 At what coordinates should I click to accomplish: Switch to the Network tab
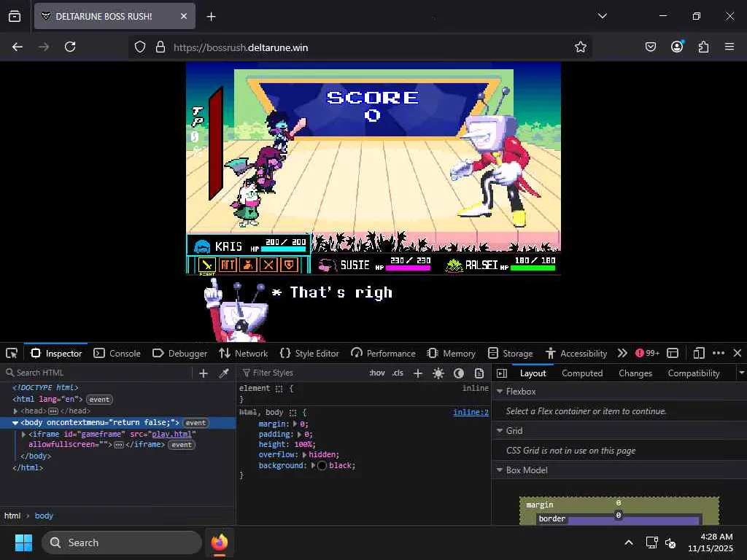pyautogui.click(x=244, y=354)
